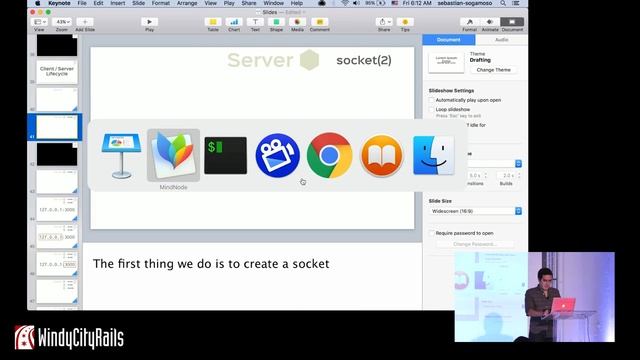640x360 pixels.
Task: Open Spotlight search in menu bar
Action: (x=503, y=3)
